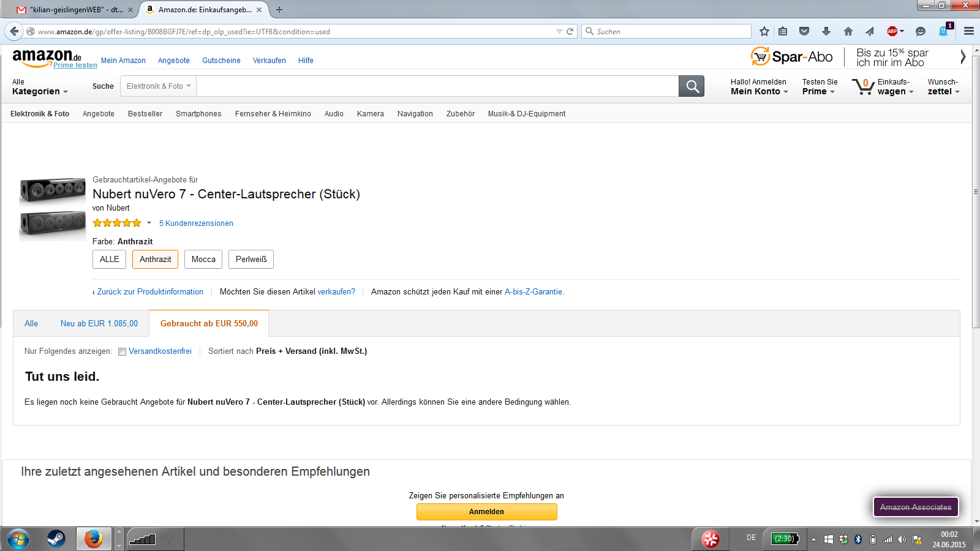Open the downloads arrow icon

(826, 31)
